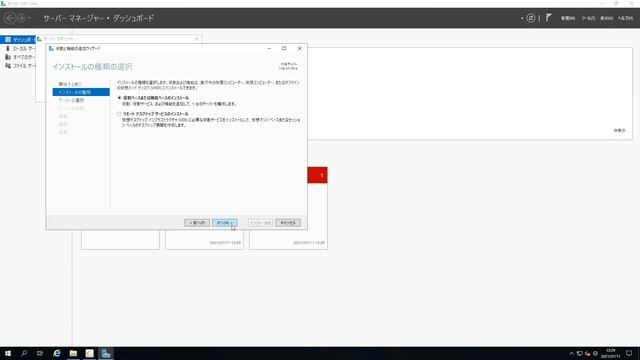Click the wizard title bar icon
This screenshot has width=640, height=360.
(51, 48)
